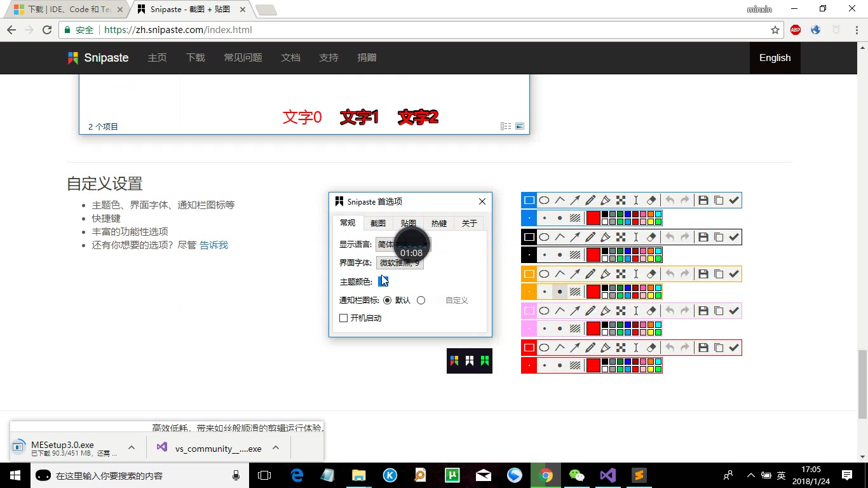This screenshot has width=868, height=488.
Task: Switch the site language to English
Action: pyautogui.click(x=775, y=57)
